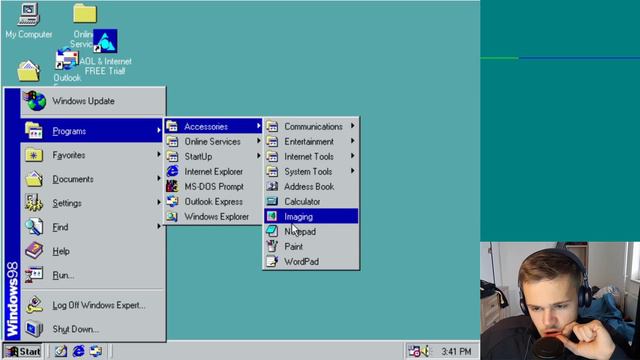This screenshot has width=640, height=360.
Task: Click the Task Scheduler tray icon
Action: pyautogui.click(x=414, y=351)
